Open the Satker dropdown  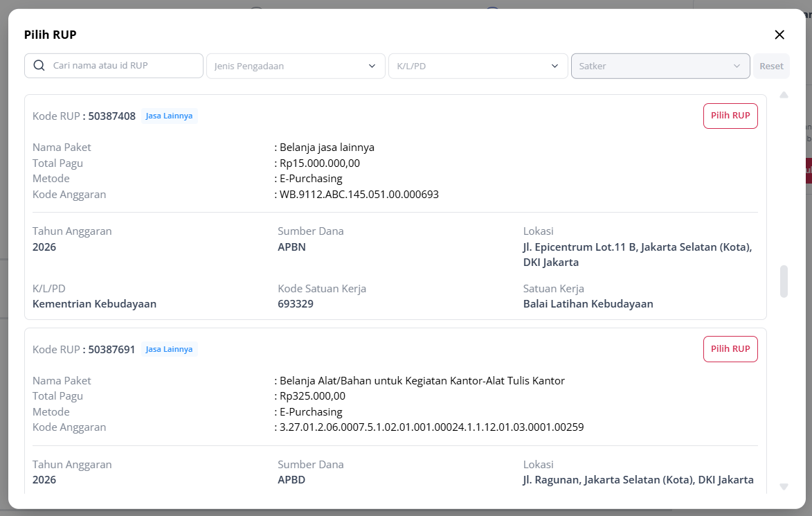coord(660,66)
